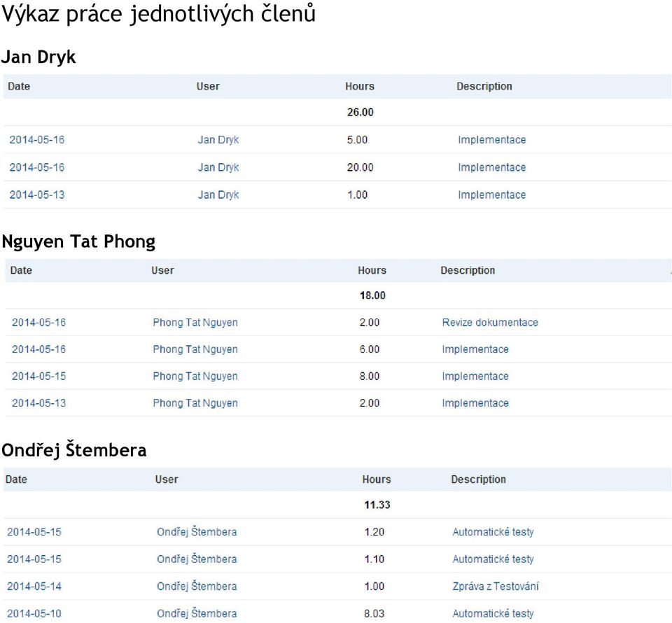672x623 pixels.
Task: Click the 2014-05-13 date link under Jan Dryk
Action: point(36,195)
